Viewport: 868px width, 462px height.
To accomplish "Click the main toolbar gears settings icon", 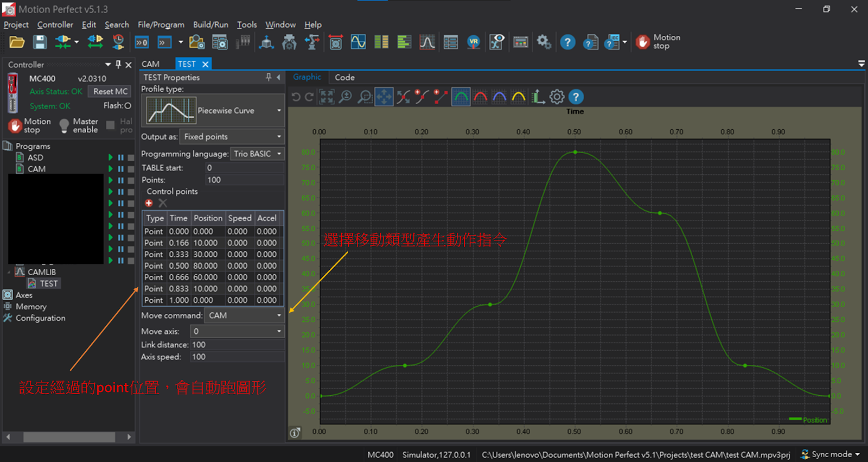I will pos(544,42).
